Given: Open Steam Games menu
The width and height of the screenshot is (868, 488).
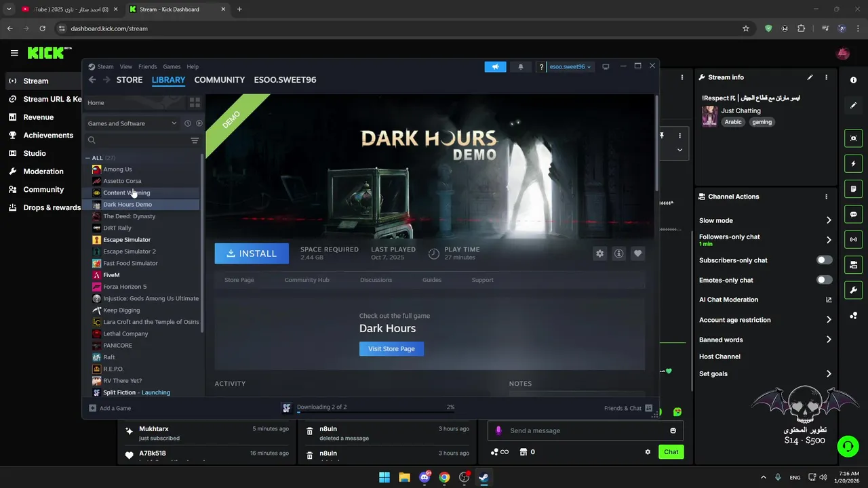Looking at the screenshot, I should 172,66.
